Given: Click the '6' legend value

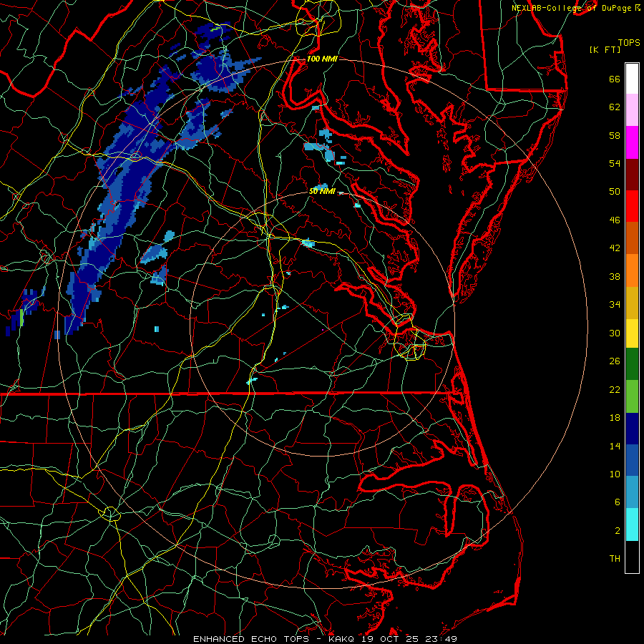Looking at the screenshot, I should tap(618, 502).
